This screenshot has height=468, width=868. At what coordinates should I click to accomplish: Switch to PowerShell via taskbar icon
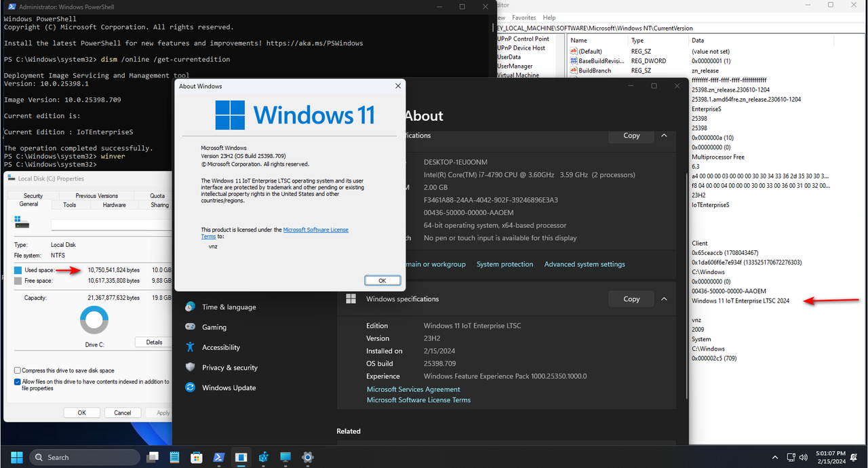click(219, 457)
